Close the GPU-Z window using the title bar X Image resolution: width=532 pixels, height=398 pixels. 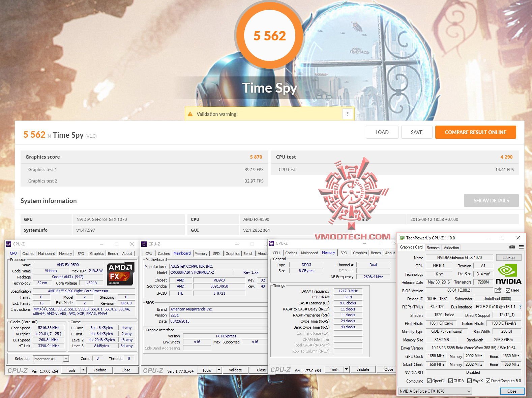point(518,238)
